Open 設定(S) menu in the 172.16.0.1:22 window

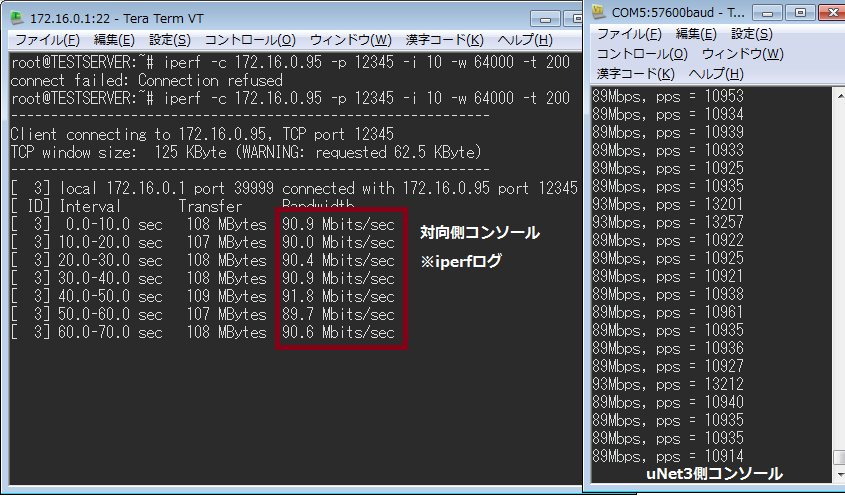tap(169, 40)
